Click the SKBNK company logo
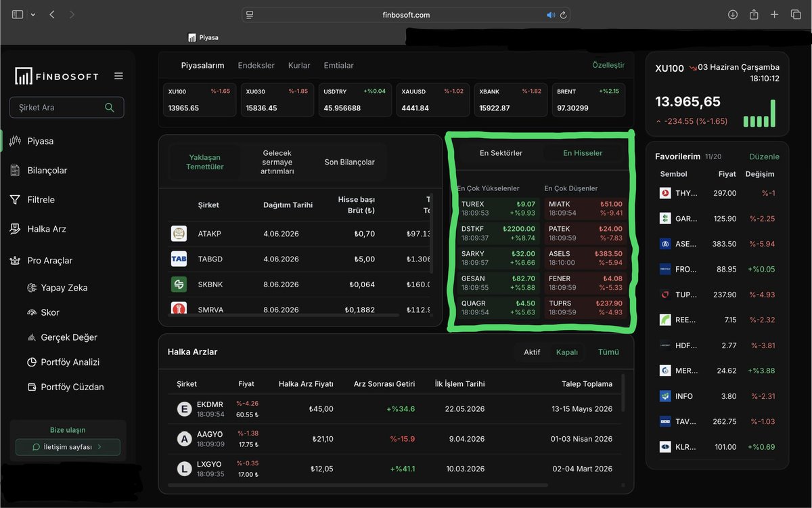 [x=179, y=284]
